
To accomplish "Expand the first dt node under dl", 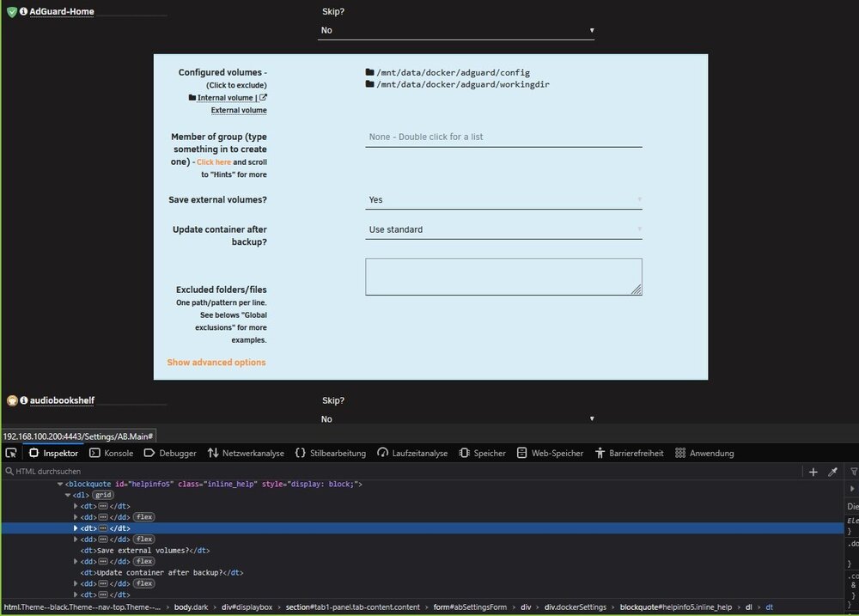I will (76, 506).
